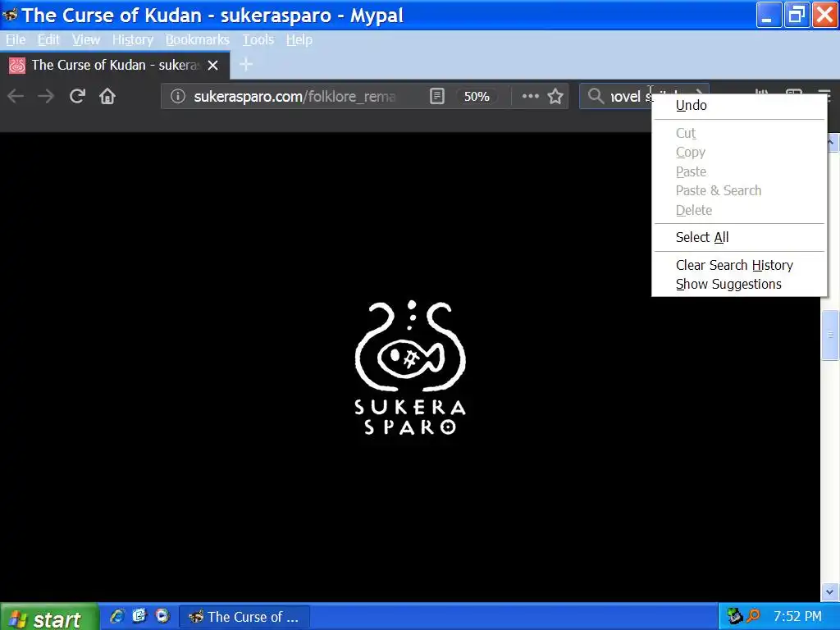
Task: Click the first system tray icon
Action: (734, 617)
